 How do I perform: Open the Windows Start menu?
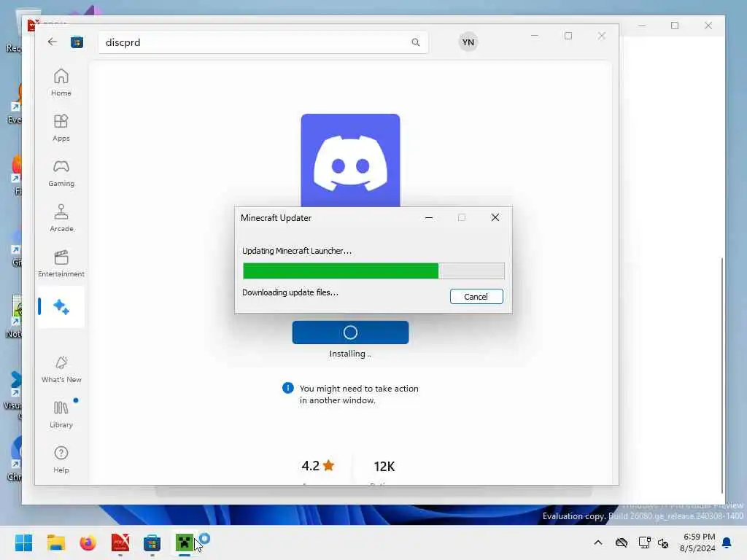pyautogui.click(x=23, y=542)
